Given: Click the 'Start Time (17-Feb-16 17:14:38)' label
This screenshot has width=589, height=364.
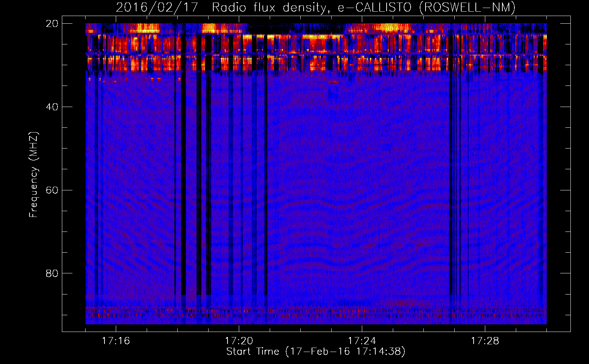Looking at the screenshot, I should coord(316,352).
